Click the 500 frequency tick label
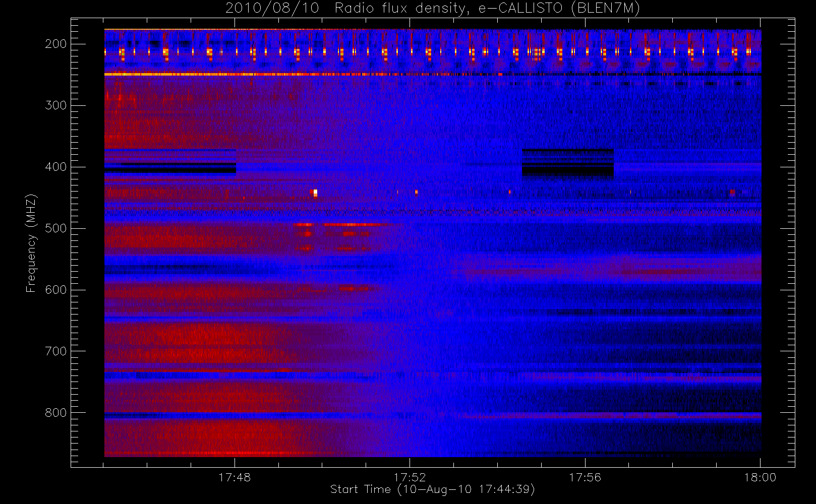Viewport: 816px width, 504px height. coord(56,228)
